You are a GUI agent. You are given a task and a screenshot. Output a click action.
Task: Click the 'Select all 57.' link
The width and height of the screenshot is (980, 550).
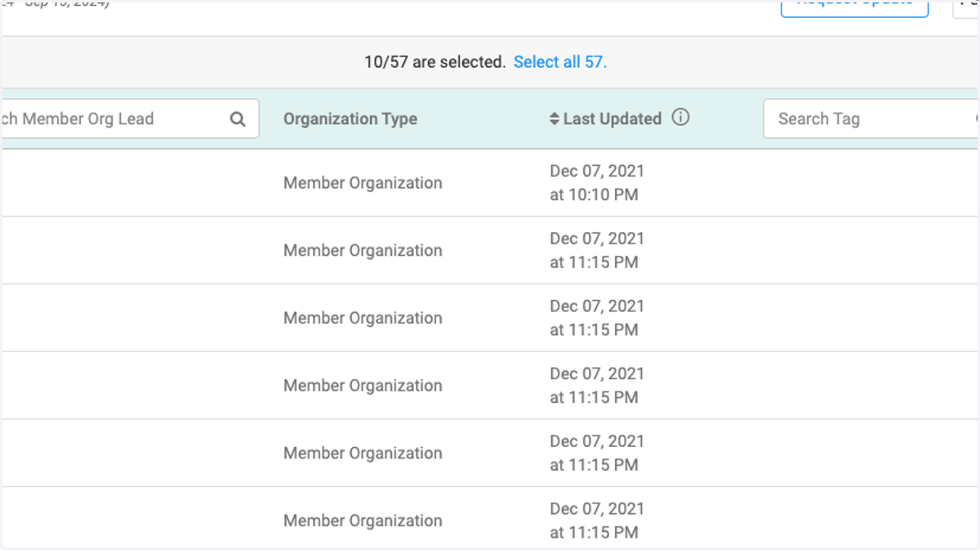(x=560, y=62)
